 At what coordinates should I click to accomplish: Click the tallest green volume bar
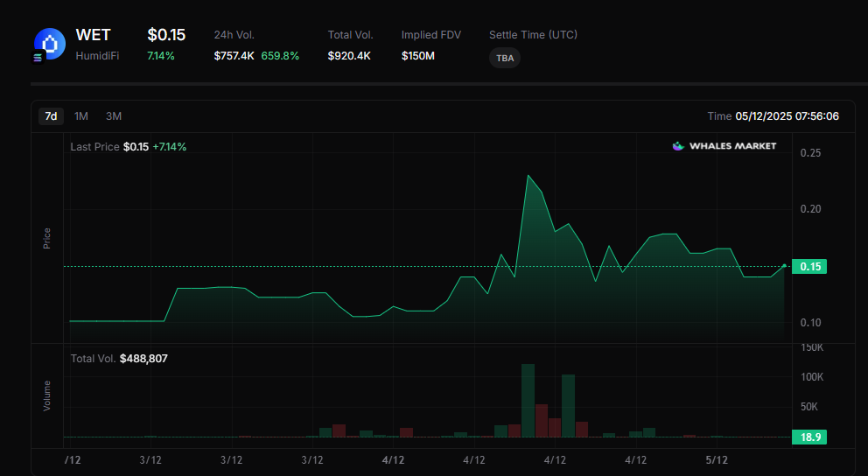coord(528,400)
